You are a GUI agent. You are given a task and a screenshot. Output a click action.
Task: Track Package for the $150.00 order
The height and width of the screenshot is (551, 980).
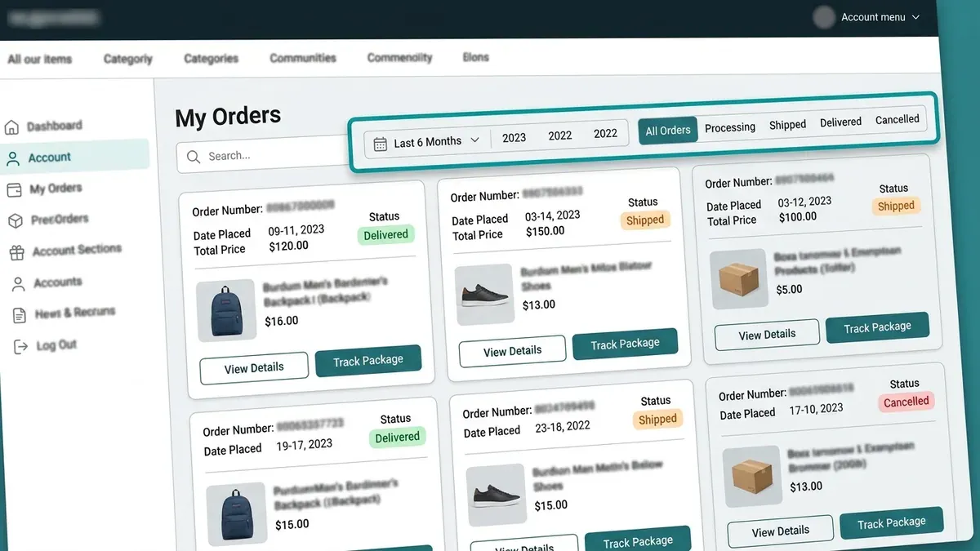point(625,344)
